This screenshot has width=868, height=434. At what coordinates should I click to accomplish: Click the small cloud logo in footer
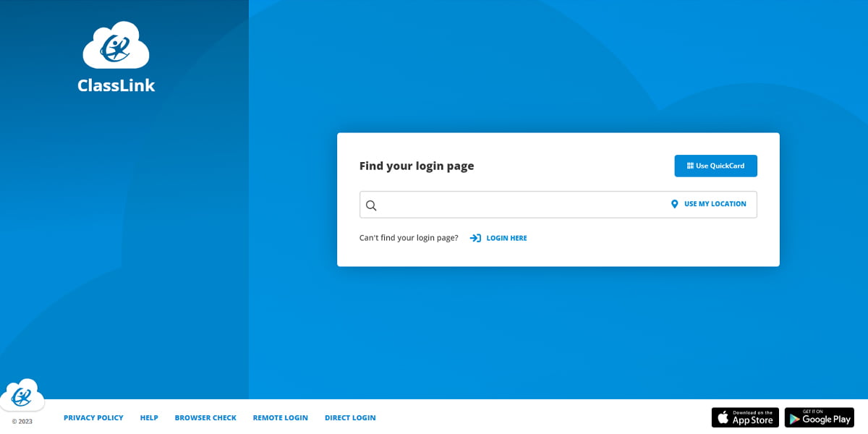22,395
